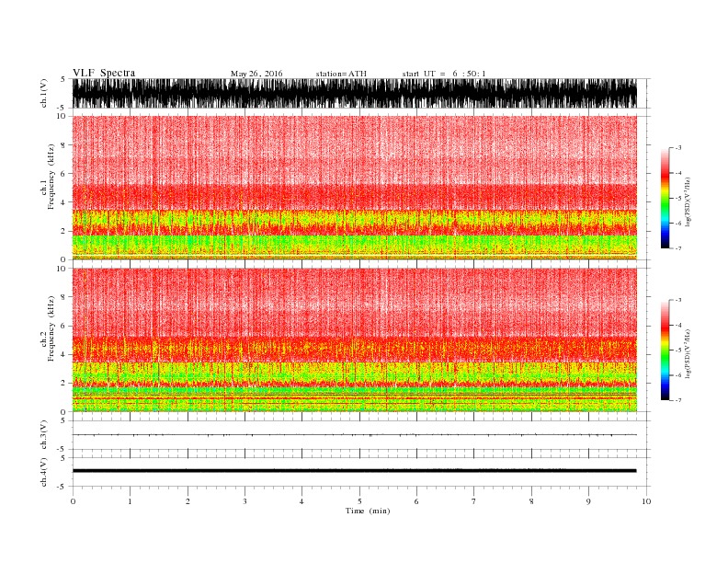The image size is (728, 563).
Task: Click the "ch.4(V)" axis label
Action: pos(44,472)
